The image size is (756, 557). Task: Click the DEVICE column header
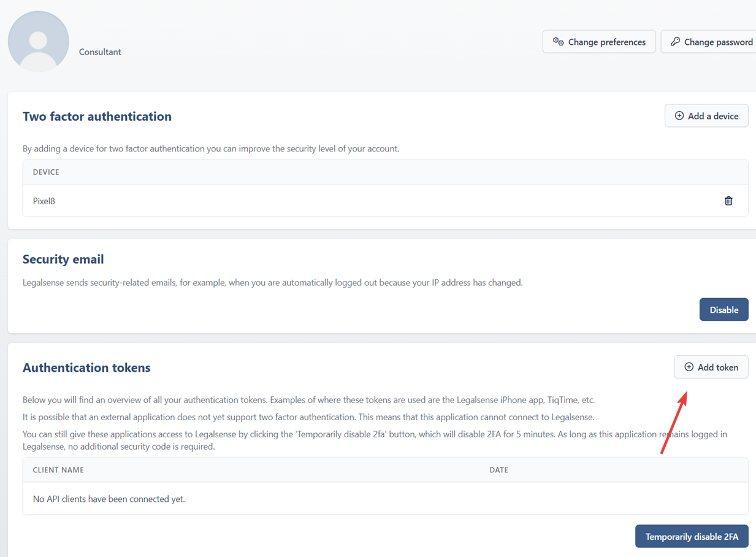[46, 172]
